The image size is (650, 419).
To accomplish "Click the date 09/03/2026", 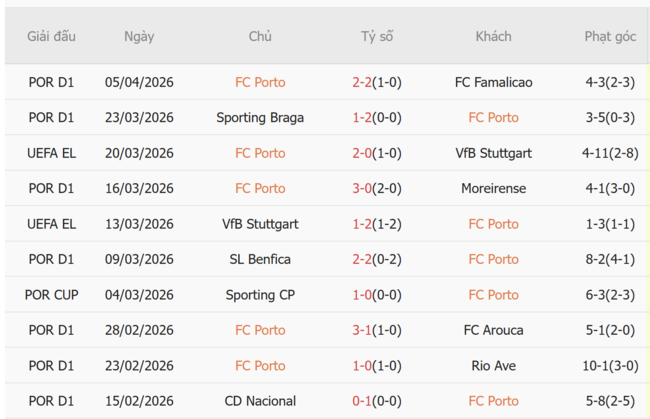I will tap(139, 259).
